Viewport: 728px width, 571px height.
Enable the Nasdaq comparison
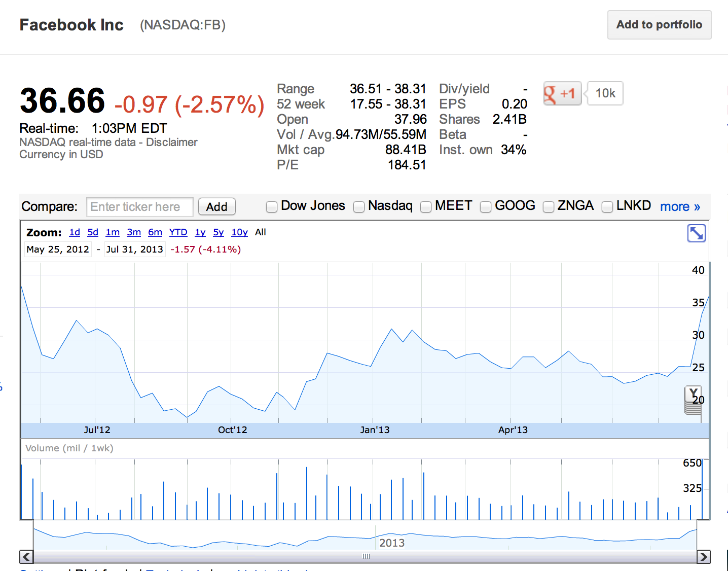point(359,207)
